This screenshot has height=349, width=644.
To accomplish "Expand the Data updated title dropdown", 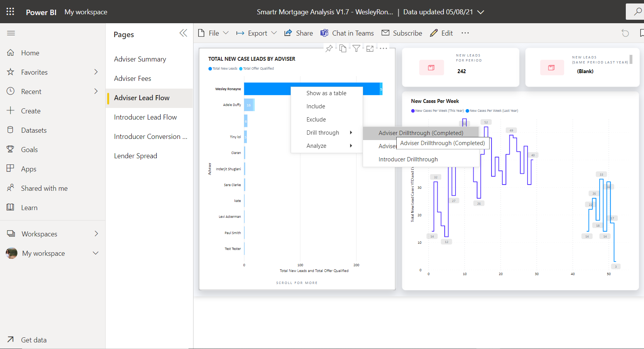I will [481, 12].
